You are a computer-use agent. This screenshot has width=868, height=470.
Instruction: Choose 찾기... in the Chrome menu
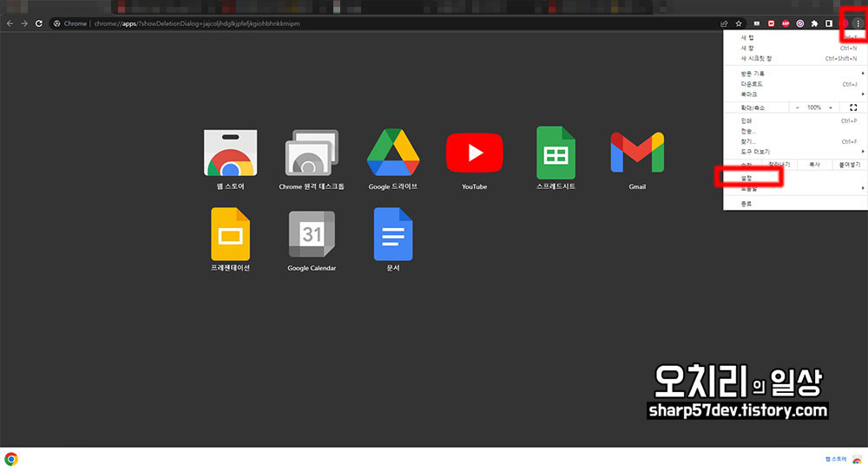click(x=795, y=141)
